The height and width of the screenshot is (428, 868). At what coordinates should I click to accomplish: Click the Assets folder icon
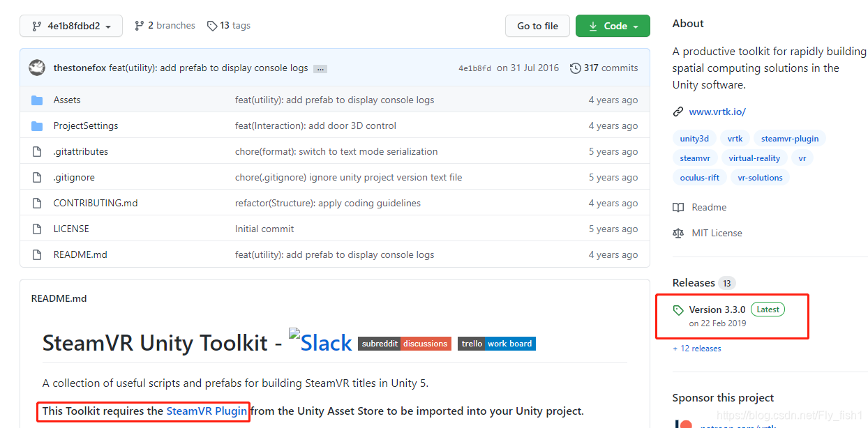point(37,100)
